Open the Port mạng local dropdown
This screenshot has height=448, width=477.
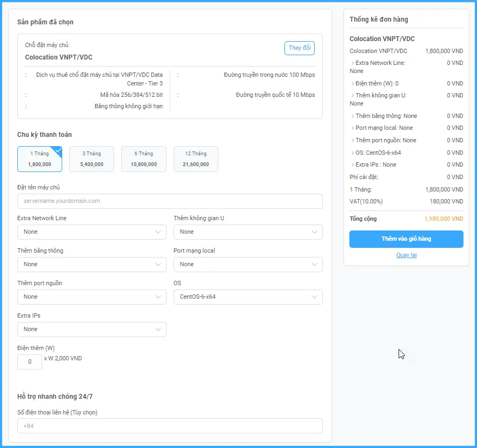tap(248, 265)
